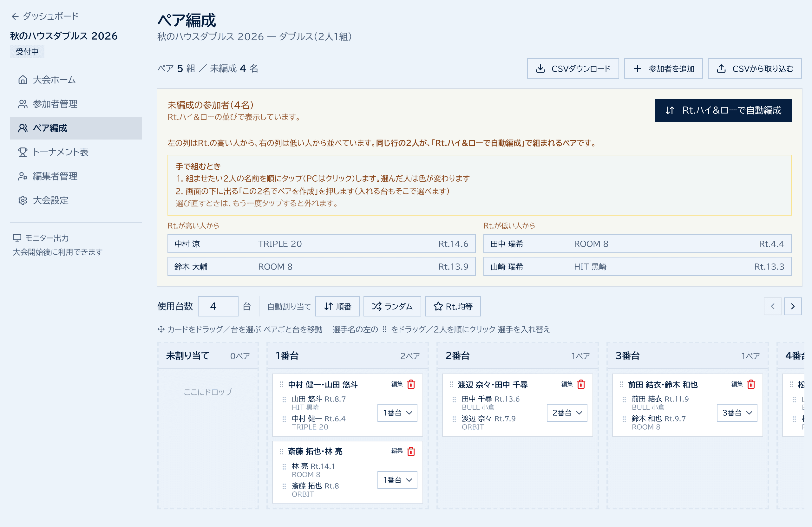
Task: Open 大会ホーム in the sidebar
Action: 76,80
